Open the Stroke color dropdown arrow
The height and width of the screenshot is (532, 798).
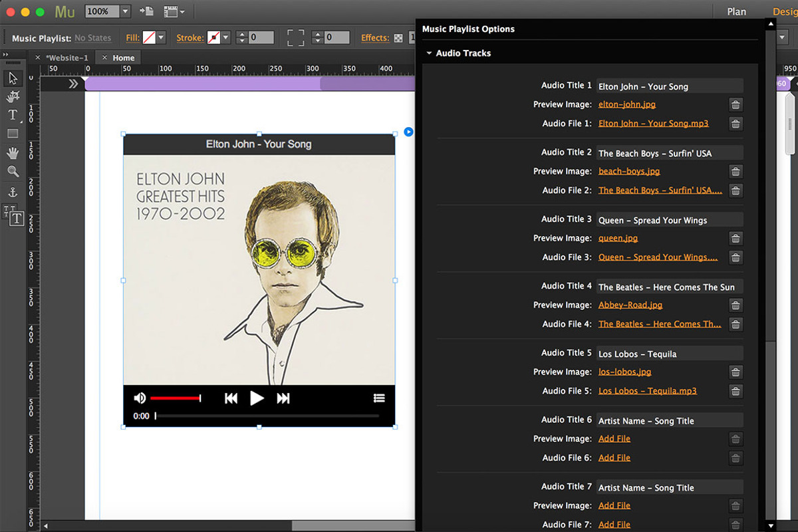(x=225, y=38)
